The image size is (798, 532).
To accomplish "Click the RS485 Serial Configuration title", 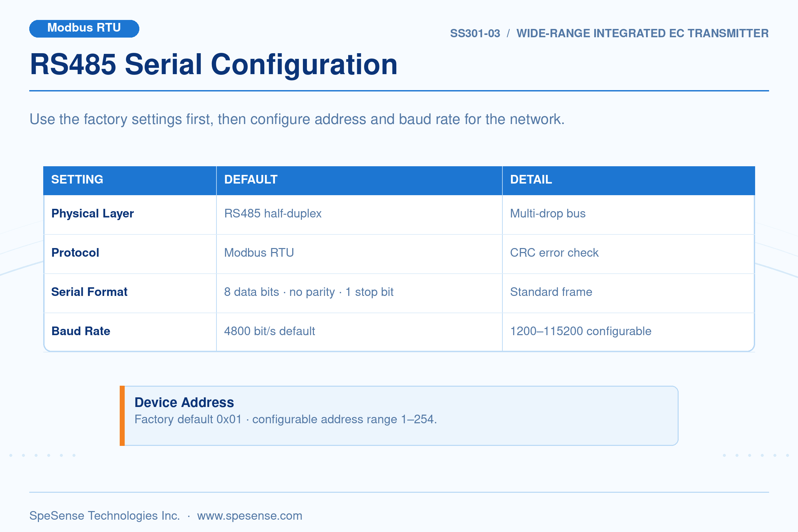I will point(213,65).
